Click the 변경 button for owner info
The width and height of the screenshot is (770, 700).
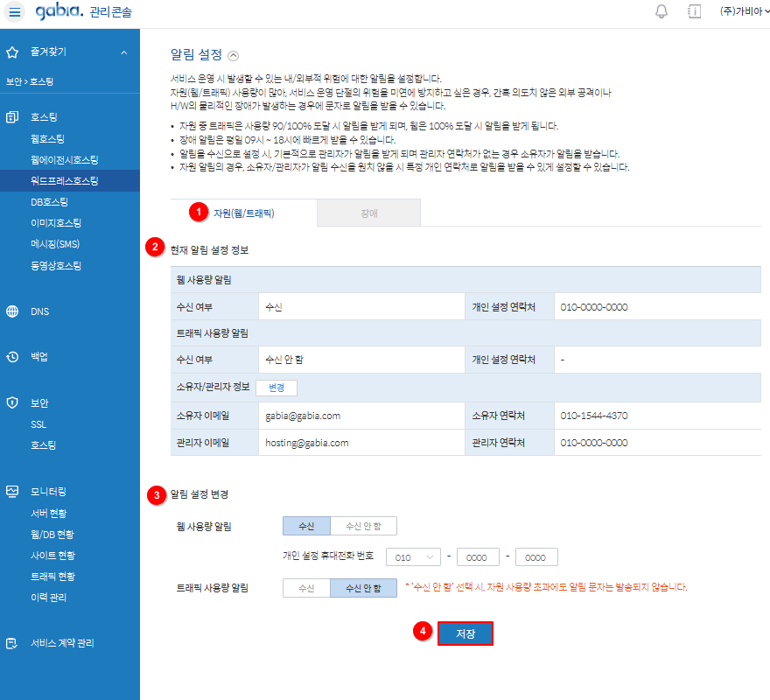pos(276,388)
